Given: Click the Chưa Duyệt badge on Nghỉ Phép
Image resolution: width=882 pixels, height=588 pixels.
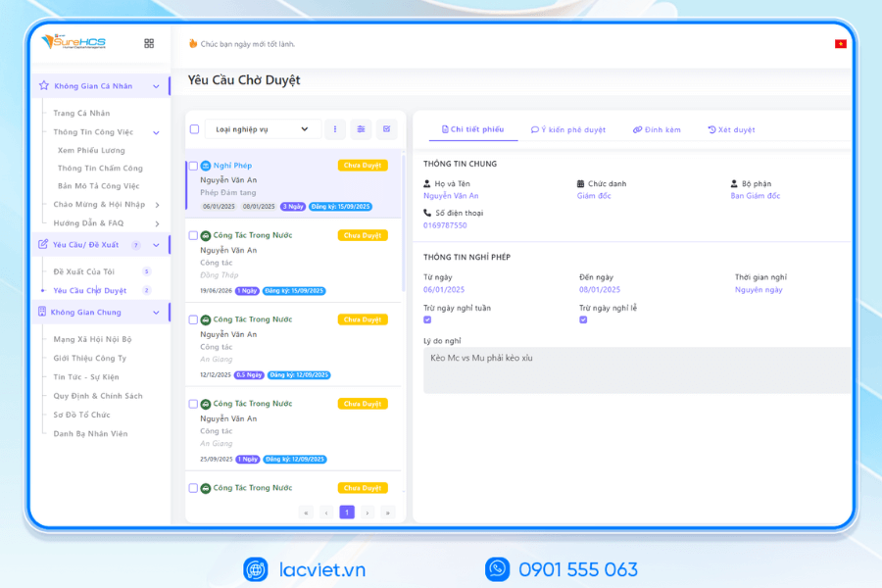Looking at the screenshot, I should (x=363, y=166).
